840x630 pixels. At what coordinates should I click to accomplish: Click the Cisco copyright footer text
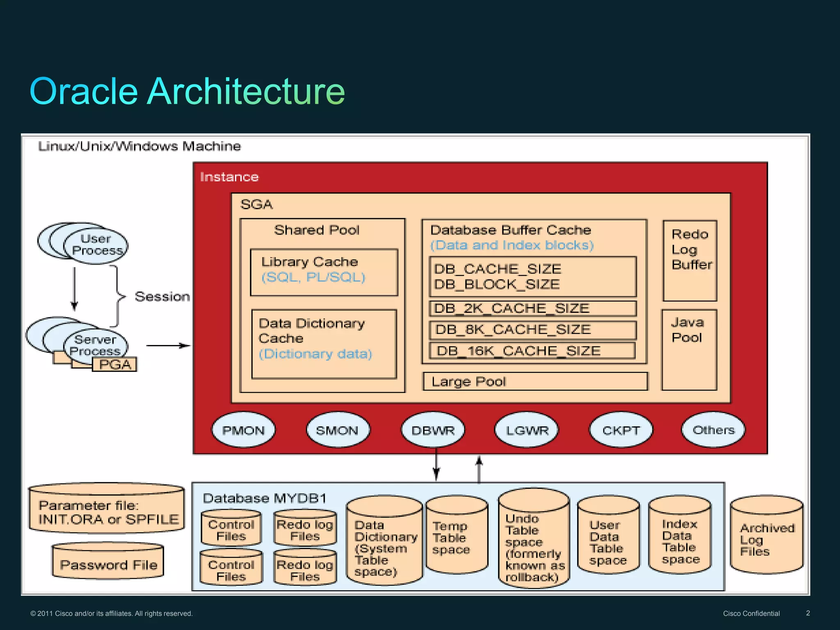pyautogui.click(x=111, y=614)
